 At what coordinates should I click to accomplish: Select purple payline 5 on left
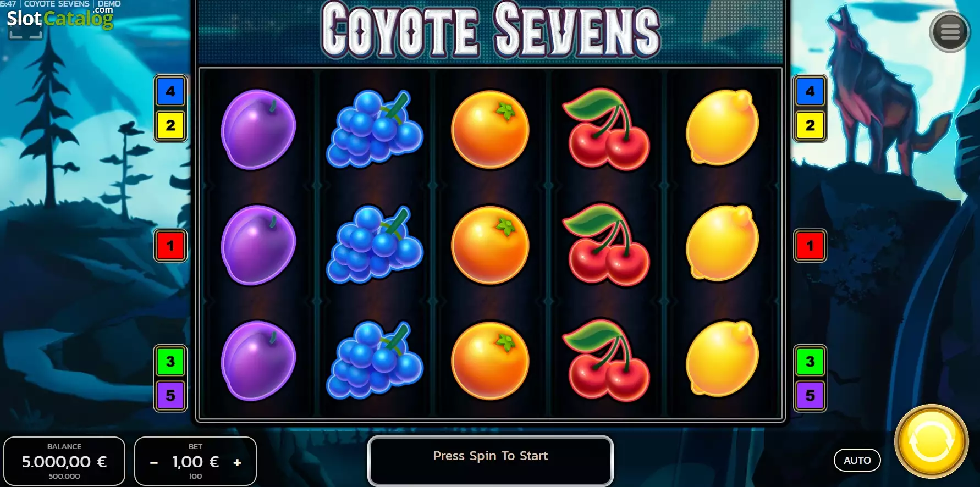click(170, 395)
